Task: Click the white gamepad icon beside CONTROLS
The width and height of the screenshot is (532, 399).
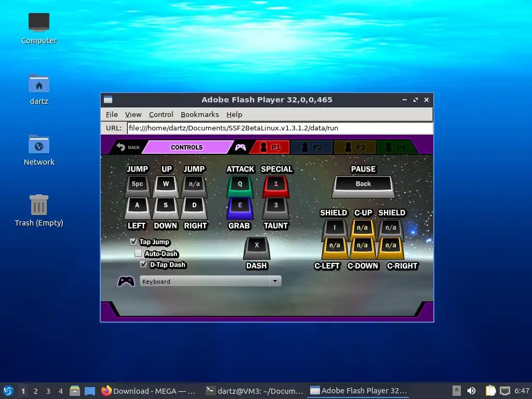Action: pos(241,147)
